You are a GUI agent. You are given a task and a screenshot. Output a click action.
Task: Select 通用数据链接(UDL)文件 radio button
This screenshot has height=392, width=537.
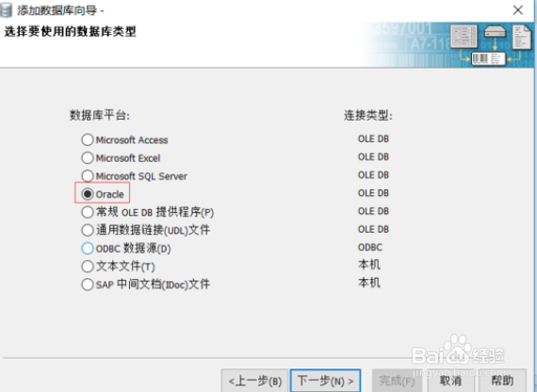[88, 230]
